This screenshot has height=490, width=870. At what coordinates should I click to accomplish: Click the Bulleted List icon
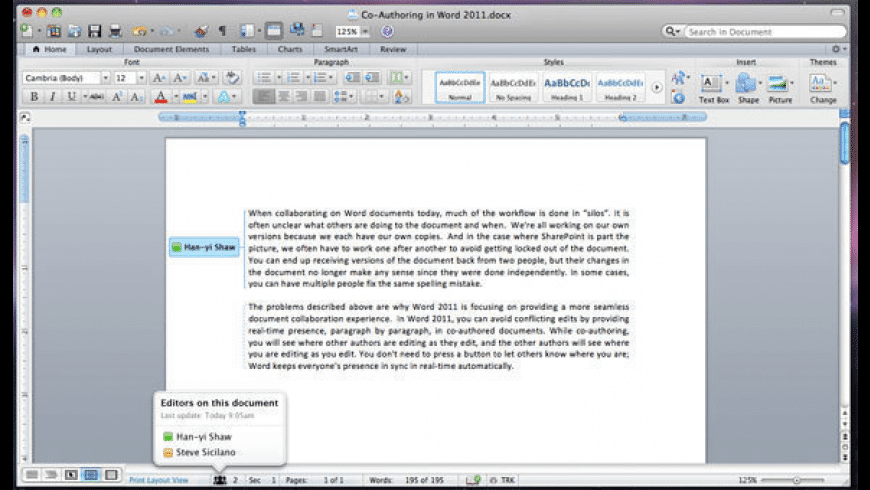[264, 78]
